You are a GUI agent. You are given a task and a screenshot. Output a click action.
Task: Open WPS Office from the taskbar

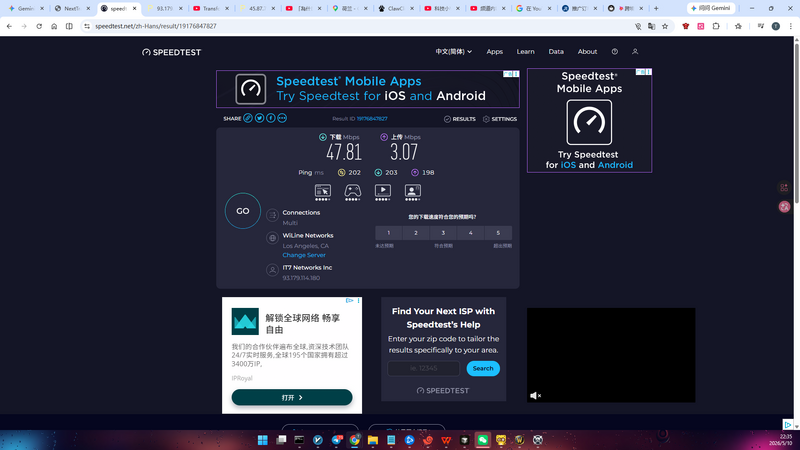click(446, 440)
